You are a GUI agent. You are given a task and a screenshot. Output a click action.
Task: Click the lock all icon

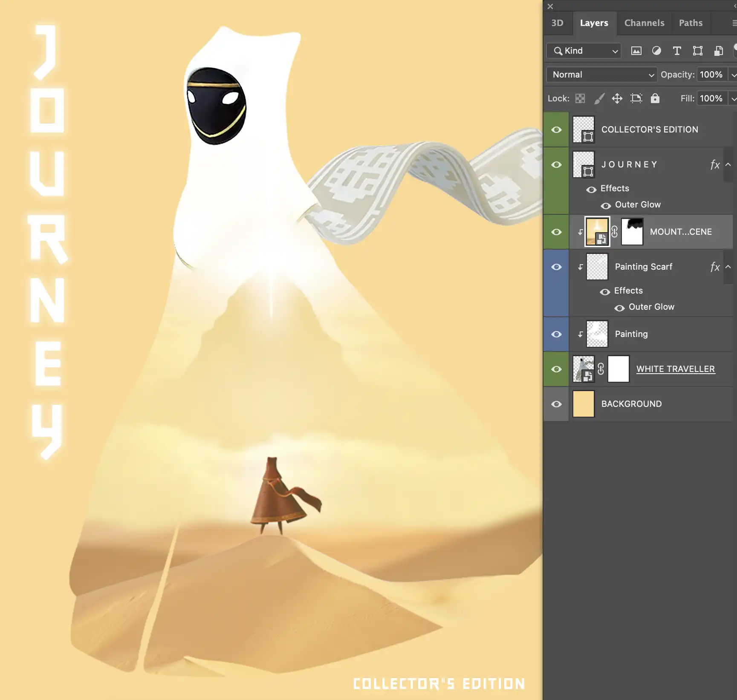[655, 98]
